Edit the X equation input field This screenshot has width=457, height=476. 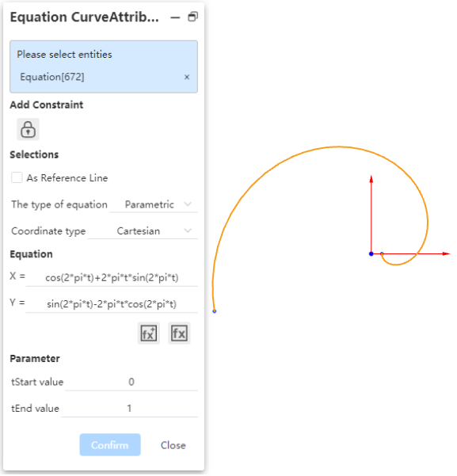point(112,278)
